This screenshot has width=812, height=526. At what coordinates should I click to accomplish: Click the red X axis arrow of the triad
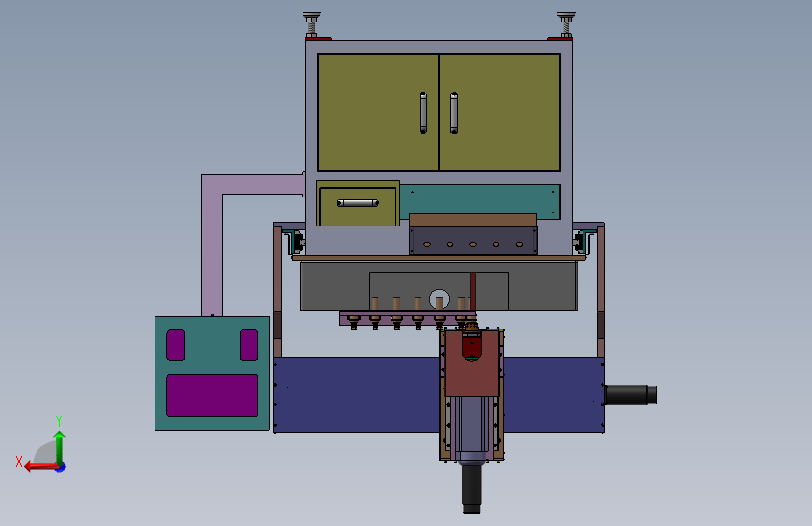(40, 466)
